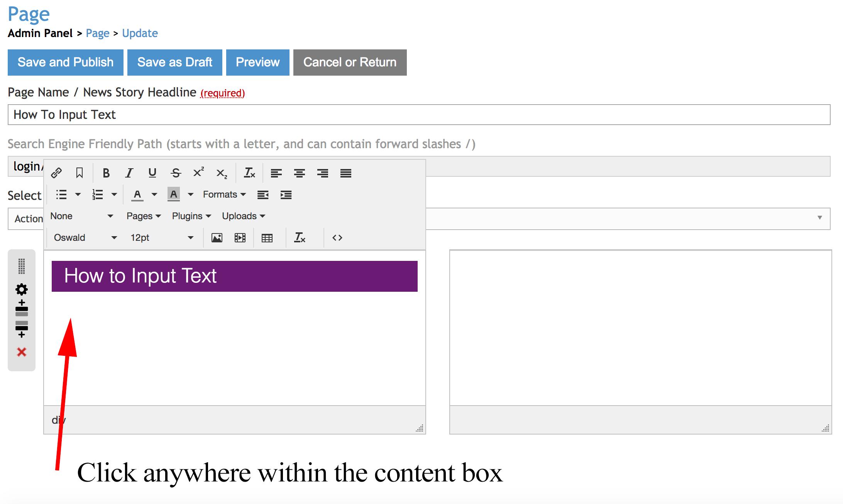Select the Bold formatting icon

(107, 173)
